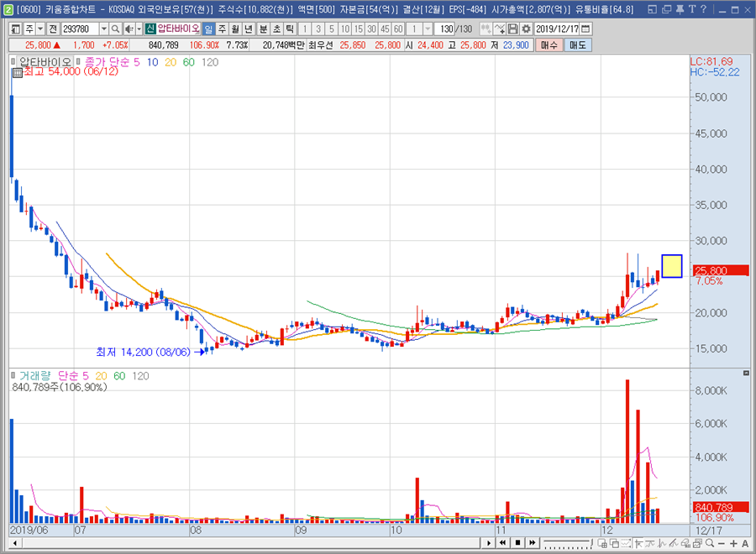Click the minus zoom out icon
Viewport: 756px width, 554px height.
(x=722, y=543)
